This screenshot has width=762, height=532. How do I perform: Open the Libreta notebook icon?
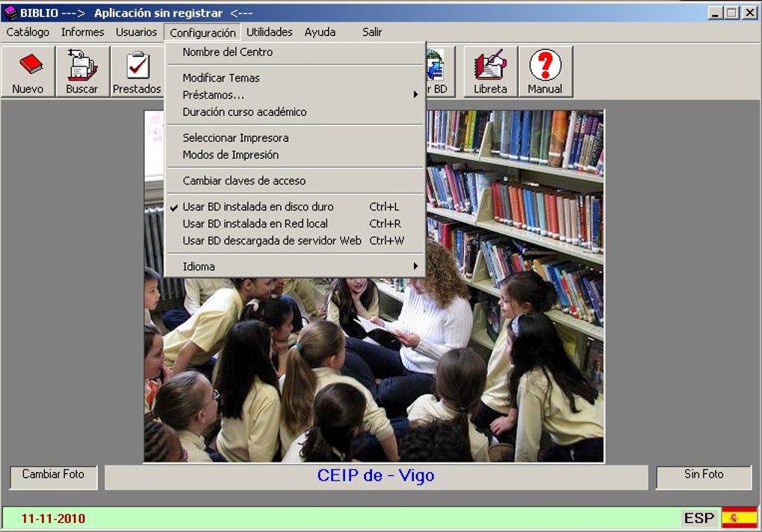click(490, 65)
